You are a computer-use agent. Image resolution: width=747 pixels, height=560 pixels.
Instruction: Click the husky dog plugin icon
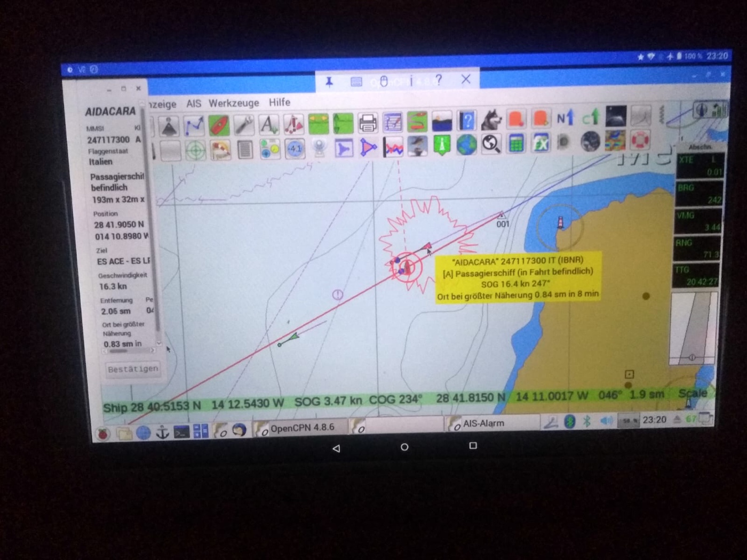click(491, 120)
